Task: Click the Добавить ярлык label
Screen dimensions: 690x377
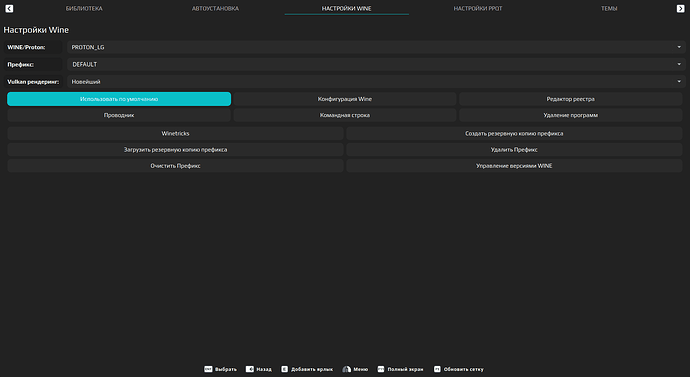Action: click(x=312, y=369)
